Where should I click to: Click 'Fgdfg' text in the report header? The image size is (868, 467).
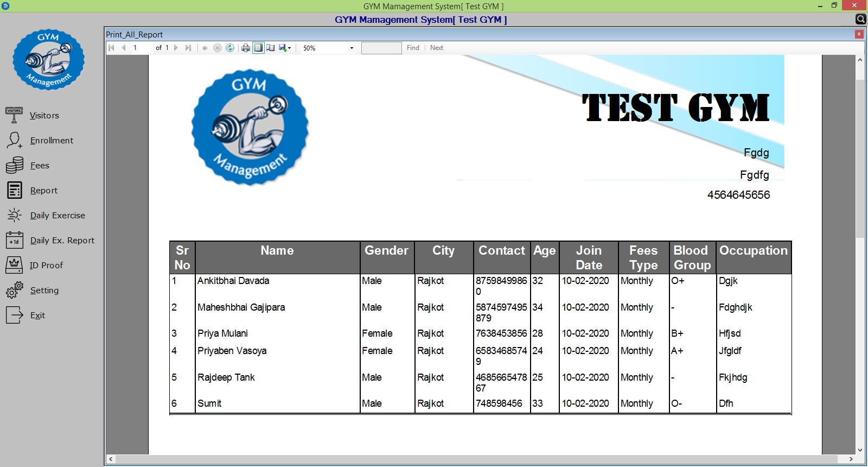pyautogui.click(x=755, y=175)
